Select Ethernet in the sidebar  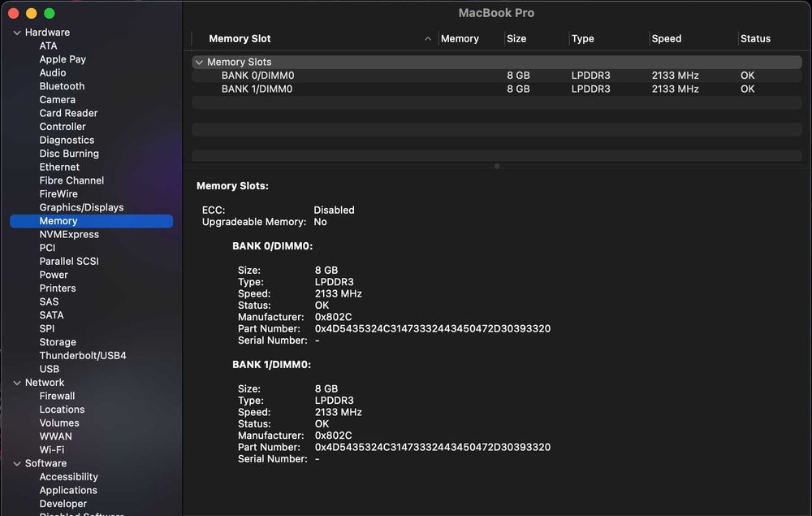pos(59,167)
